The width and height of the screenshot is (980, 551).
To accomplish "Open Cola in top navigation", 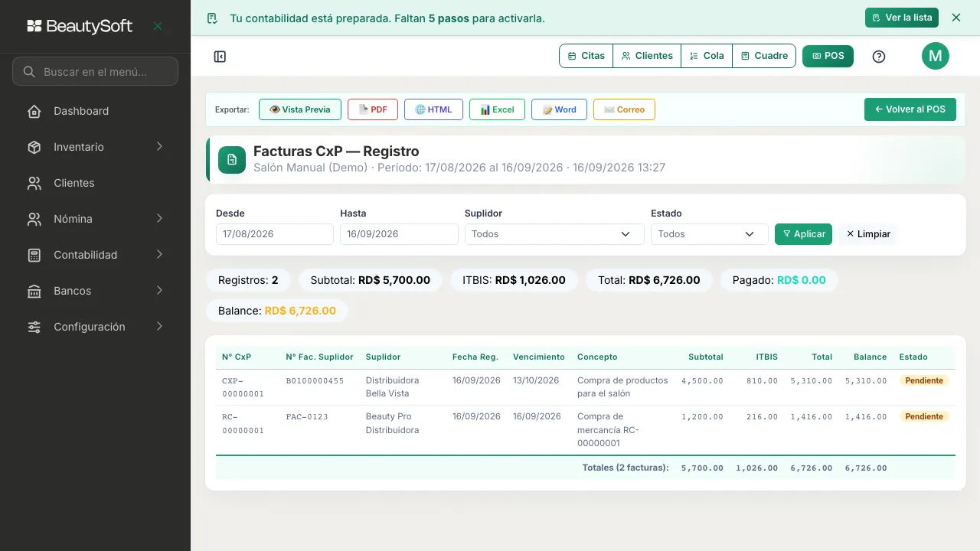I will (x=707, y=56).
